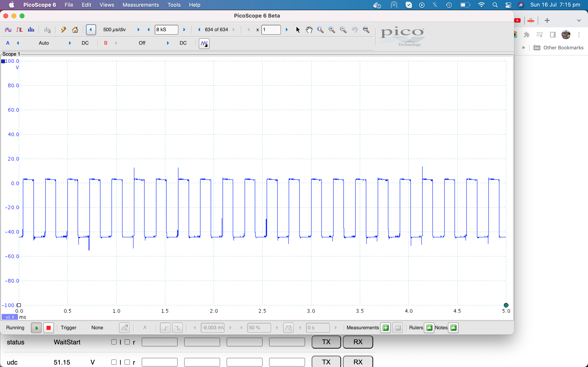Image resolution: width=588 pixels, height=367 pixels.
Task: Select the Zoom out magnifier tool
Action: pos(343,30)
